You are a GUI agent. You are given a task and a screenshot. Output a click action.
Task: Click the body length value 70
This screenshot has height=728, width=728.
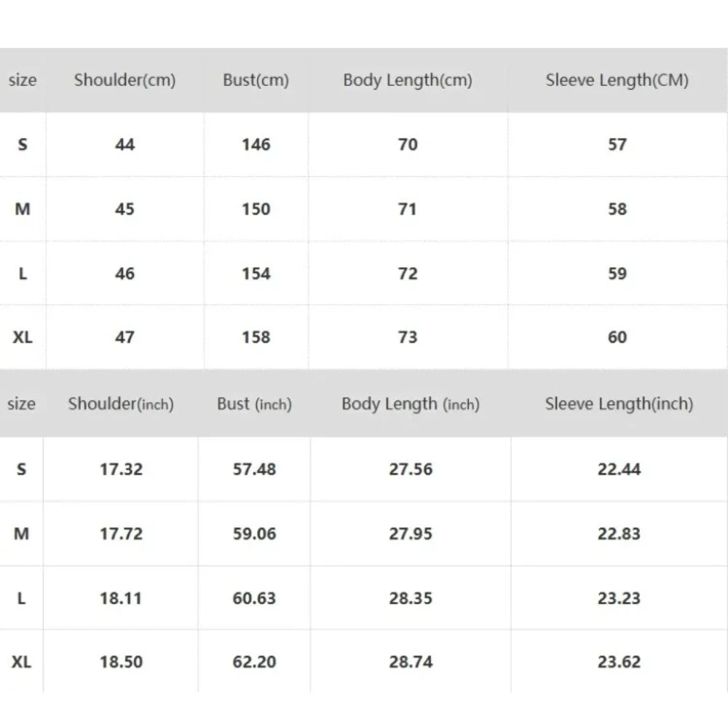point(408,145)
